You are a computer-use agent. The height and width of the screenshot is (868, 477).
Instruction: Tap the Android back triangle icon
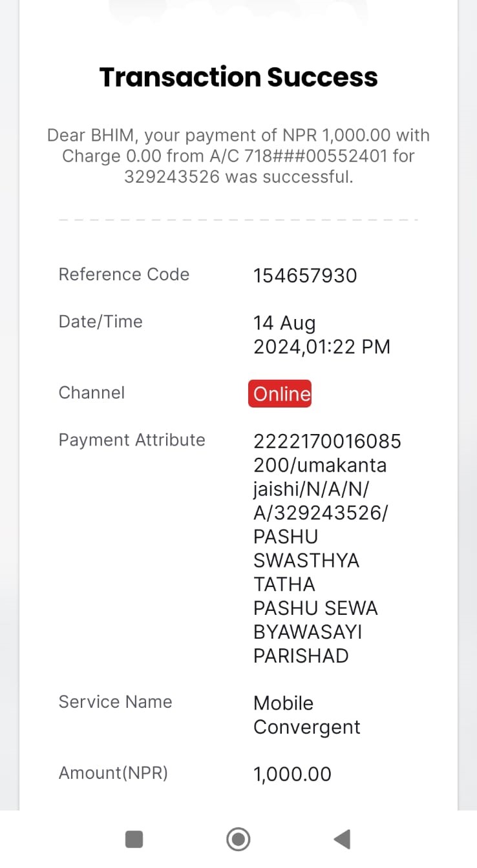[x=341, y=839]
